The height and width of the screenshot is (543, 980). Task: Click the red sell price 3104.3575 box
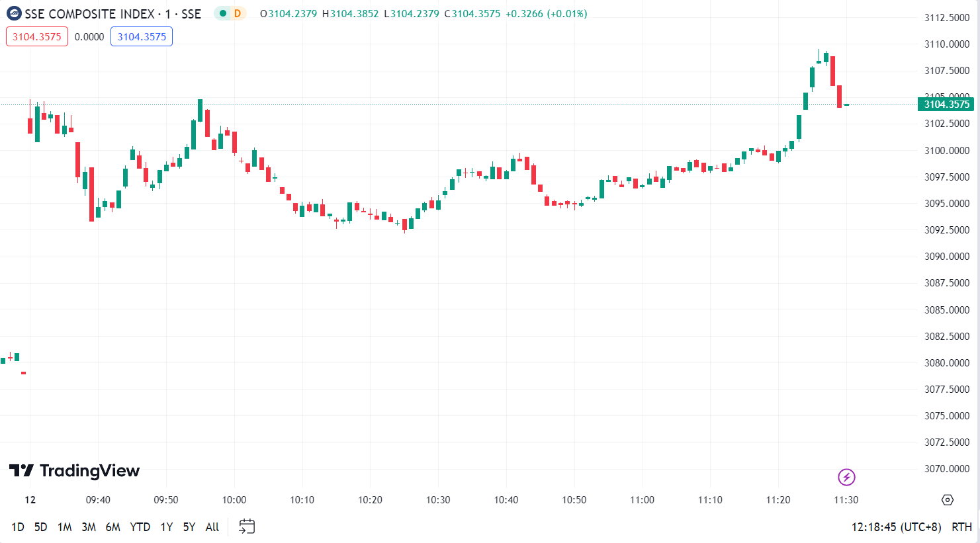tap(37, 37)
